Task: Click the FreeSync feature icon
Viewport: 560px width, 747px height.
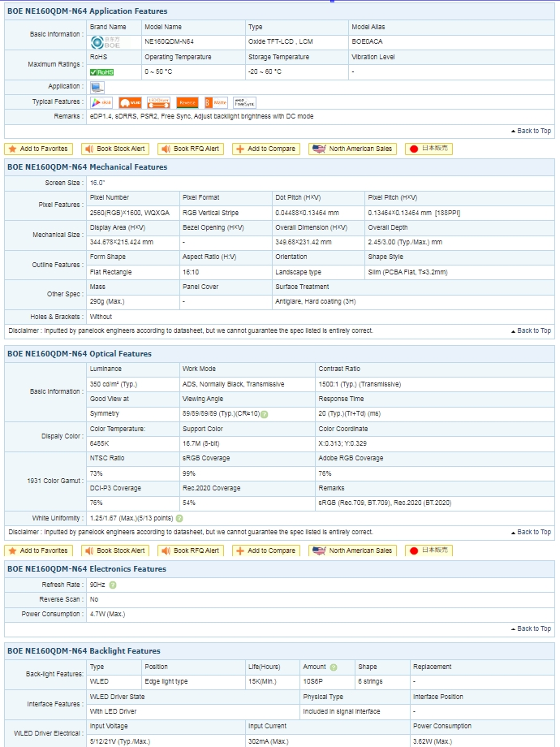Action: click(245, 102)
